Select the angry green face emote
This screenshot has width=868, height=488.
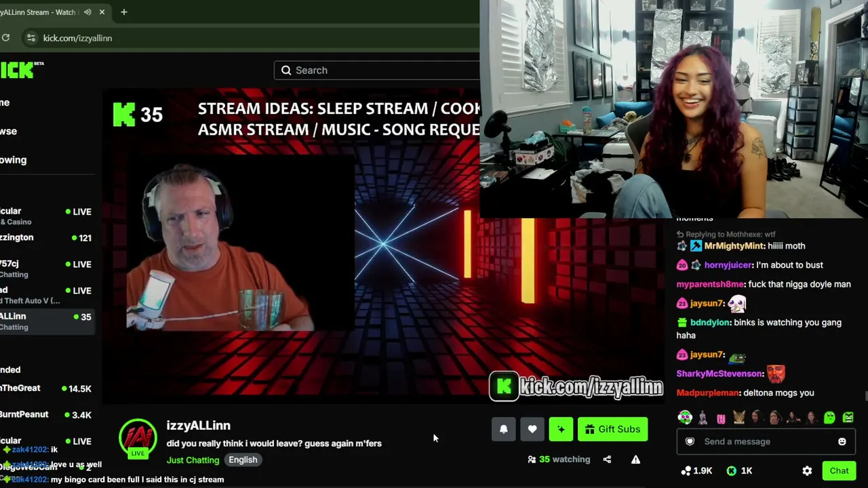pyautogui.click(x=848, y=418)
